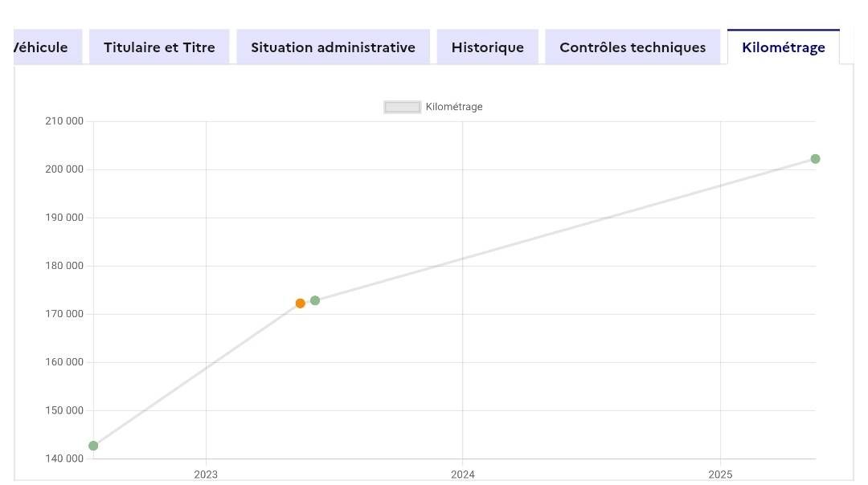Image resolution: width=868 pixels, height=485 pixels.
Task: Open the Véhicule tab
Action: click(44, 47)
